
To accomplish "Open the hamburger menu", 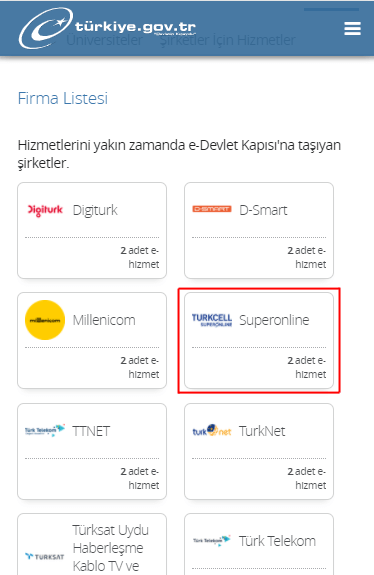I will (x=352, y=29).
